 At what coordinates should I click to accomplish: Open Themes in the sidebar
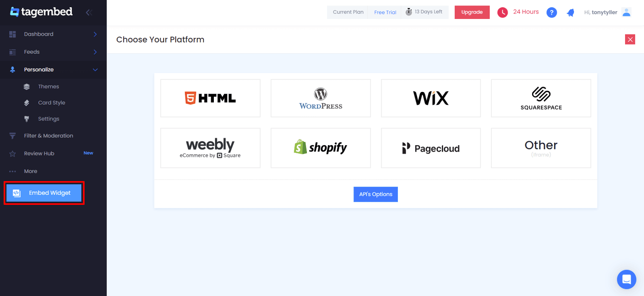[48, 86]
